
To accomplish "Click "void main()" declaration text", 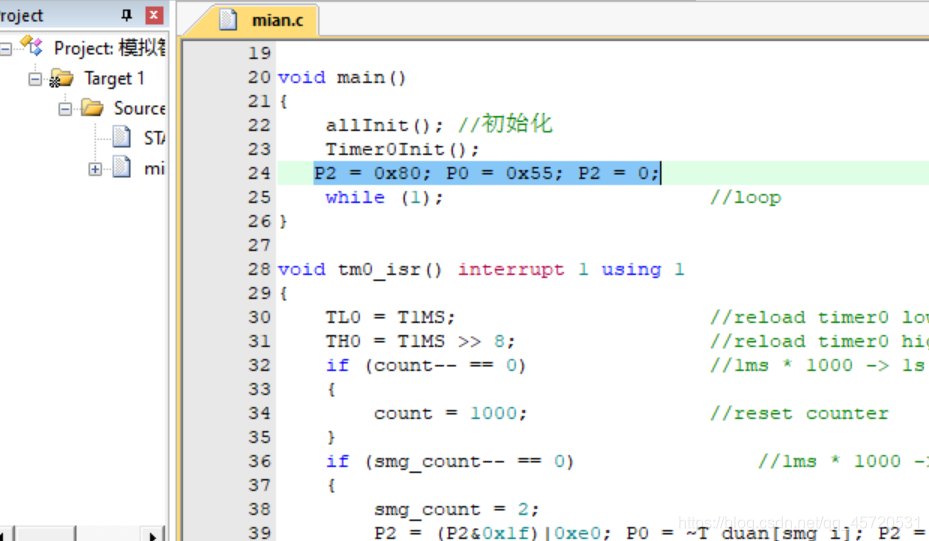I will coord(342,78).
